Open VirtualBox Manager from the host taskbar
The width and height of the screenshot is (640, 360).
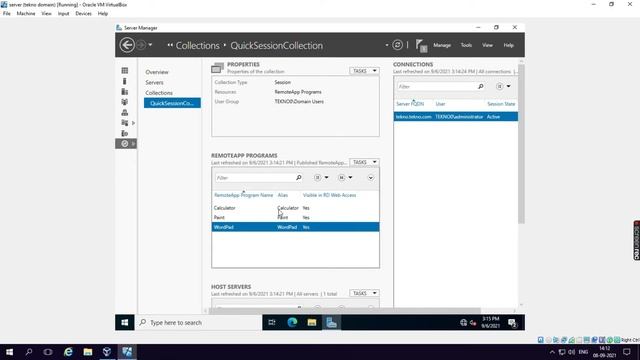pos(107,352)
